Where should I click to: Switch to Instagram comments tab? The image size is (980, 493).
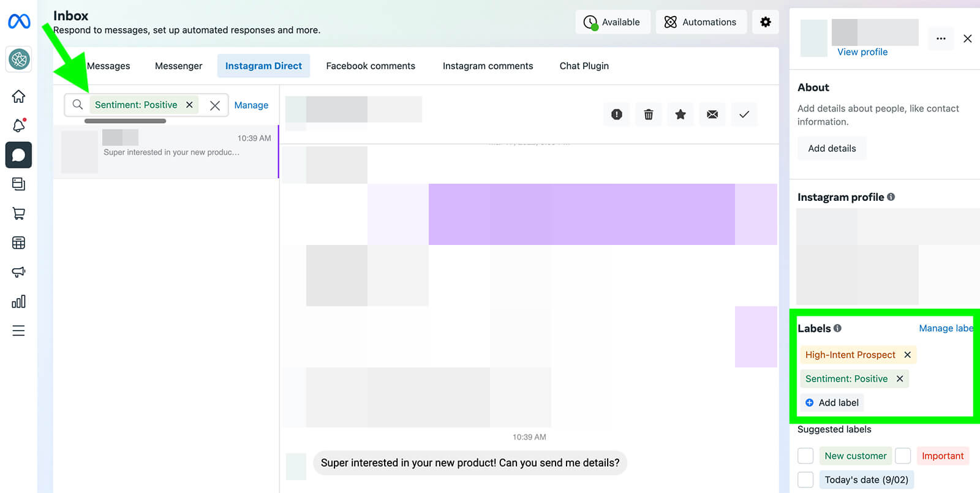click(x=488, y=66)
